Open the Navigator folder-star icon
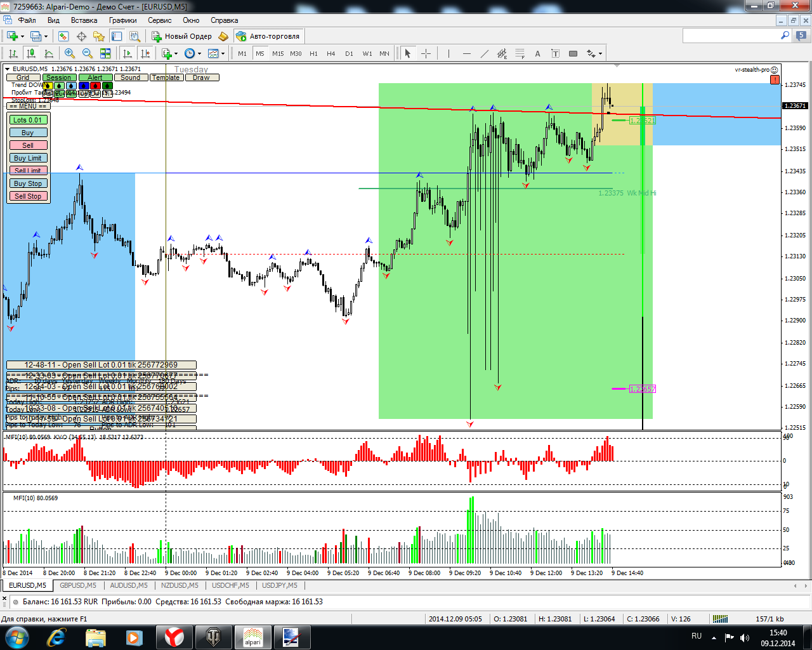 (98, 36)
